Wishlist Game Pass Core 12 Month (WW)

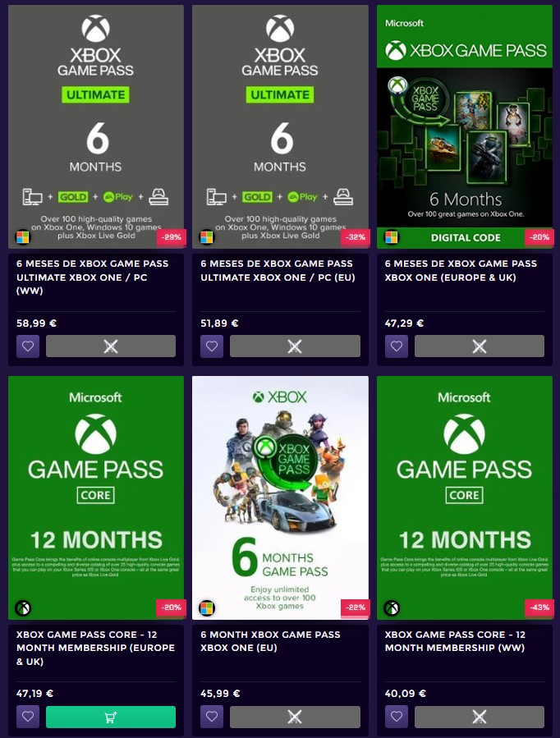[x=397, y=717]
